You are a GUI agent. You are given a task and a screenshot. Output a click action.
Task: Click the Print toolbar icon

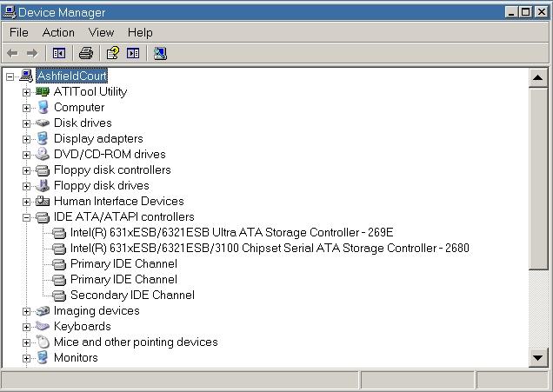[86, 53]
